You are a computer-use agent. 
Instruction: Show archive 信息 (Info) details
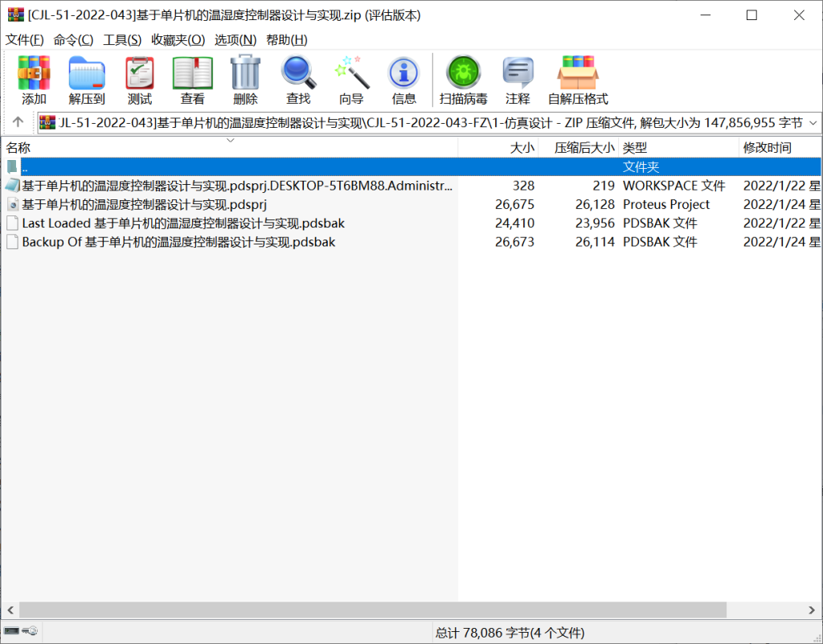click(x=403, y=78)
